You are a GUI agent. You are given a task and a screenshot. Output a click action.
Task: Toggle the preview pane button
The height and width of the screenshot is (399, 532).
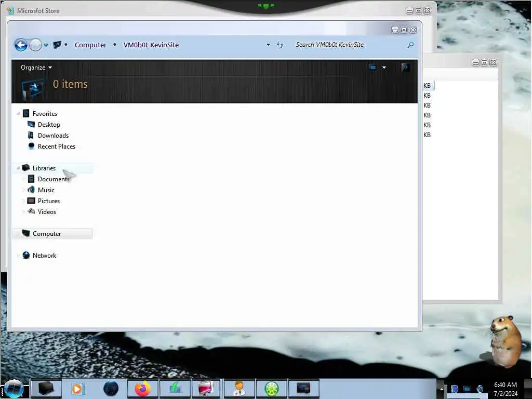(405, 67)
